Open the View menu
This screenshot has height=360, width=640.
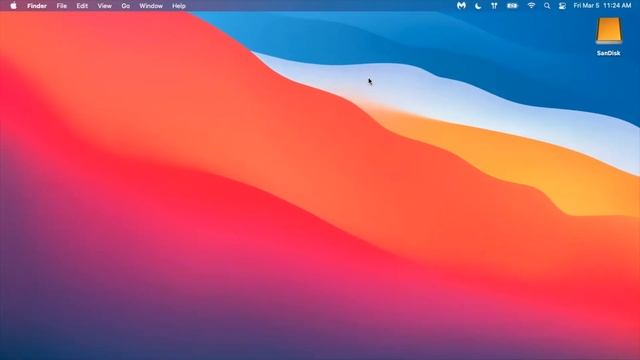(x=104, y=6)
